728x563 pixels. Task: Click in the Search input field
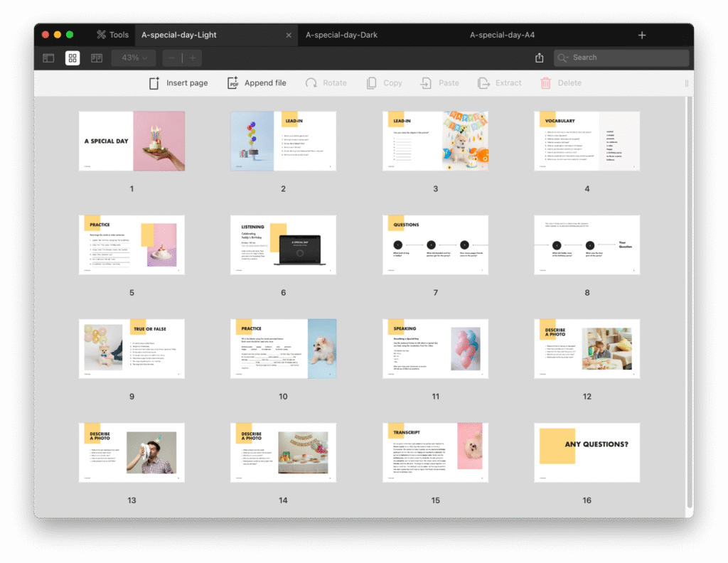click(626, 58)
